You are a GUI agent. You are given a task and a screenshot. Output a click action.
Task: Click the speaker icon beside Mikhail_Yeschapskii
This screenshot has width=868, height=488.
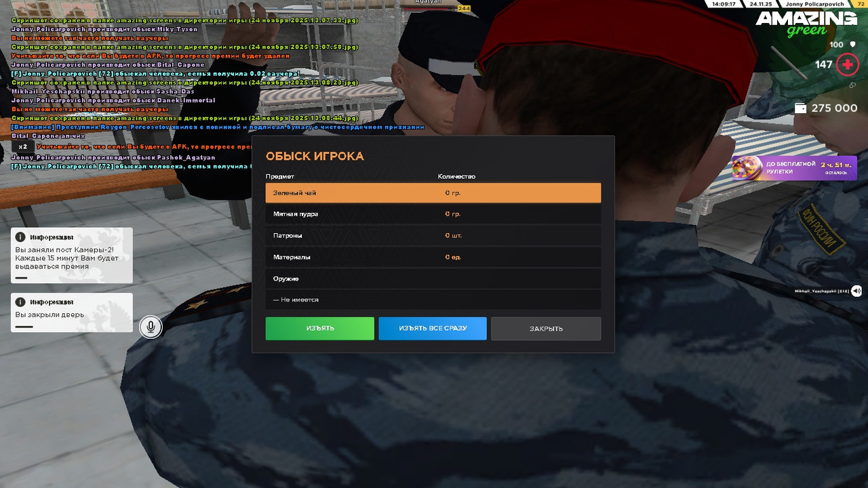coord(856,291)
